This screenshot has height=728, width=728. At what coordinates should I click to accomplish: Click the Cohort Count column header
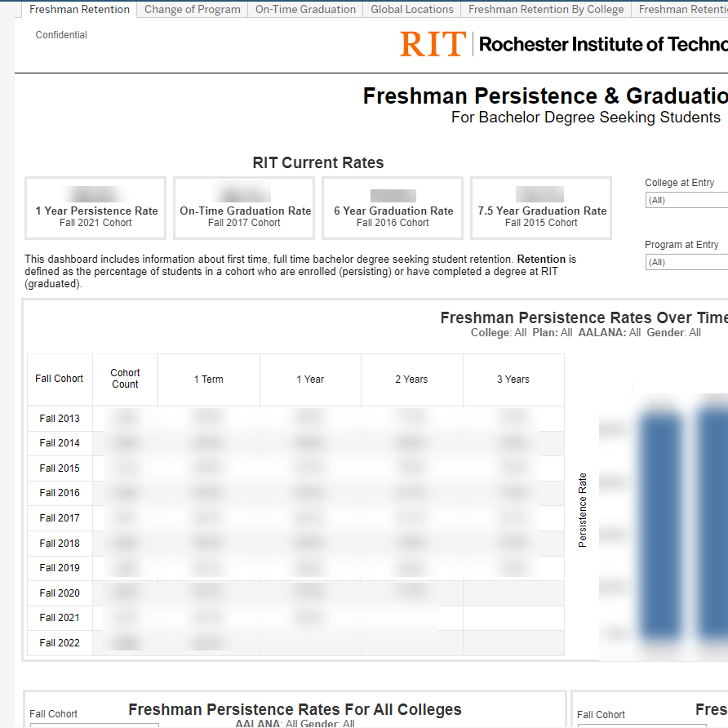pyautogui.click(x=125, y=379)
